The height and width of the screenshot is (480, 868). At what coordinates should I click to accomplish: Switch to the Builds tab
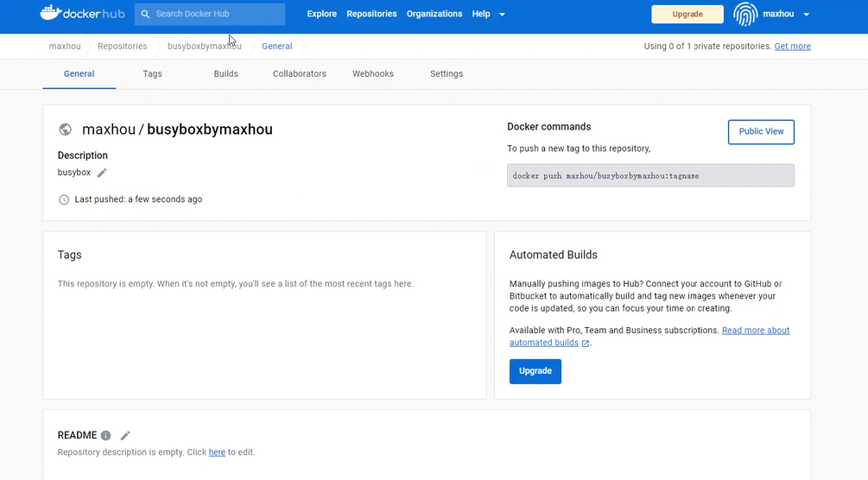(x=226, y=73)
